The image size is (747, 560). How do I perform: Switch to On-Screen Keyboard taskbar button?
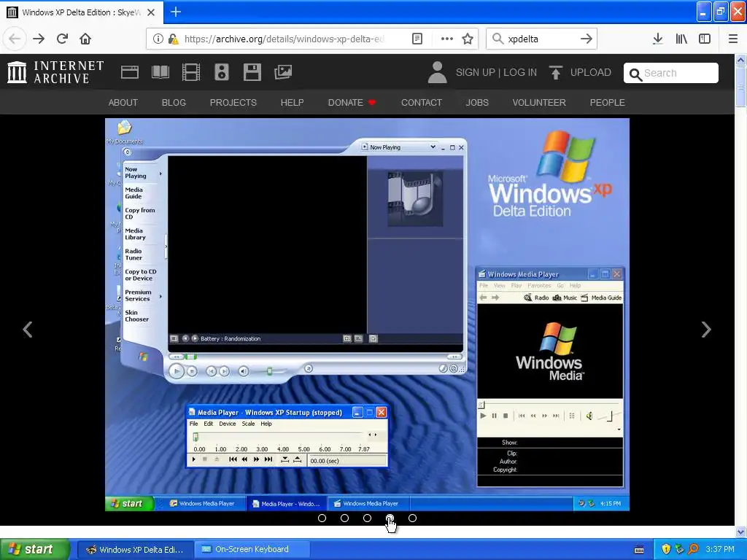click(253, 549)
